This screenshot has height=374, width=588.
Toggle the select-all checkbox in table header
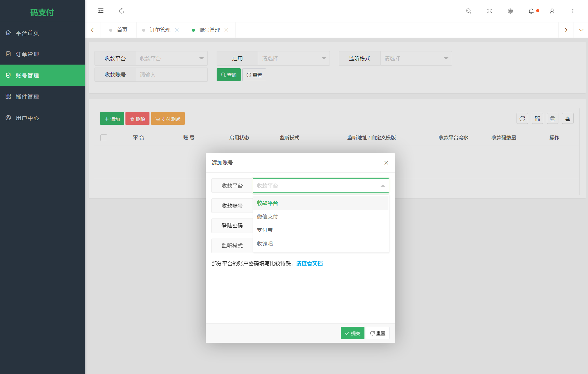pyautogui.click(x=104, y=137)
